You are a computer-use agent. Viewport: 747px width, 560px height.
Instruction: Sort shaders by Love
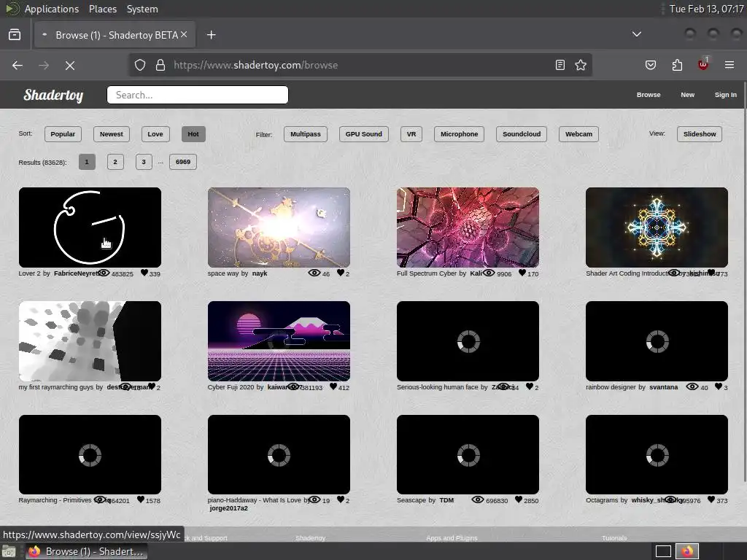[x=155, y=134]
